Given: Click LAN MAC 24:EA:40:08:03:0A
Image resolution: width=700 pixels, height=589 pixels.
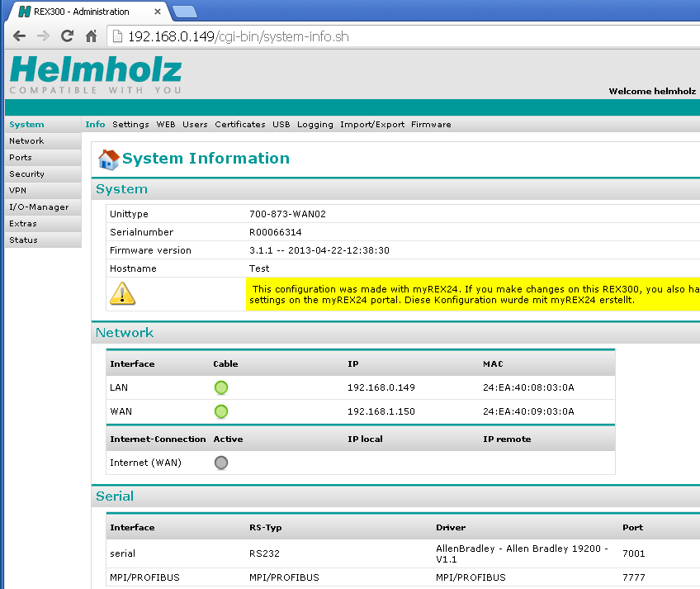Looking at the screenshot, I should coord(528,387).
